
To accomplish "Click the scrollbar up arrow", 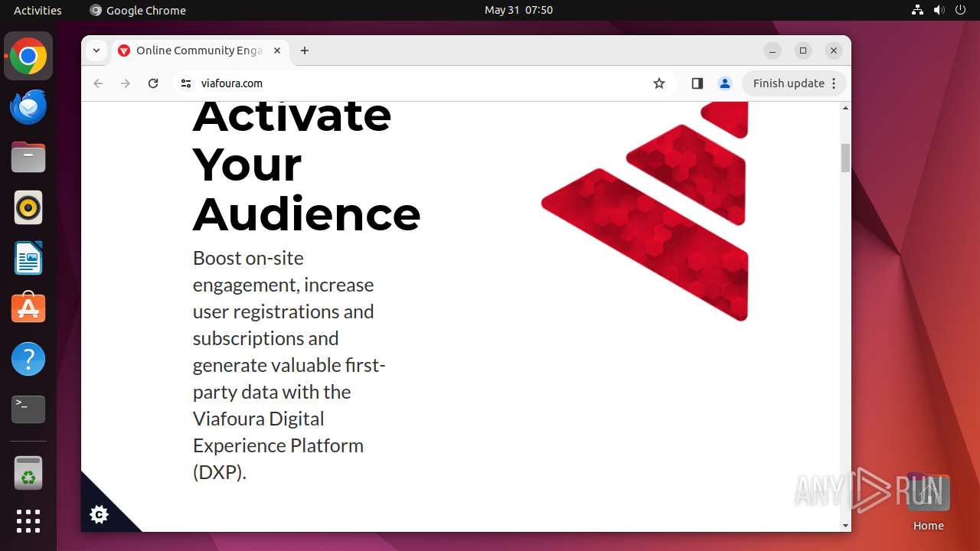I will coord(845,108).
